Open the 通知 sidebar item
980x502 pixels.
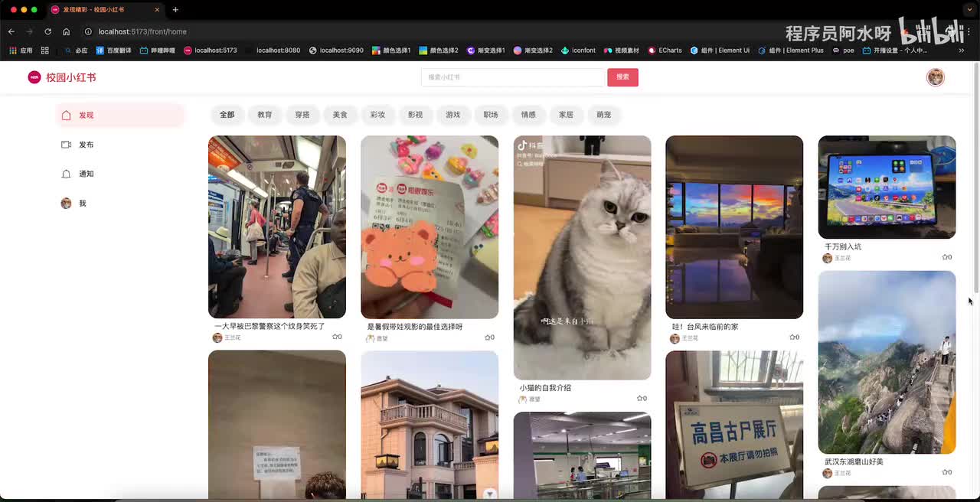(x=121, y=174)
